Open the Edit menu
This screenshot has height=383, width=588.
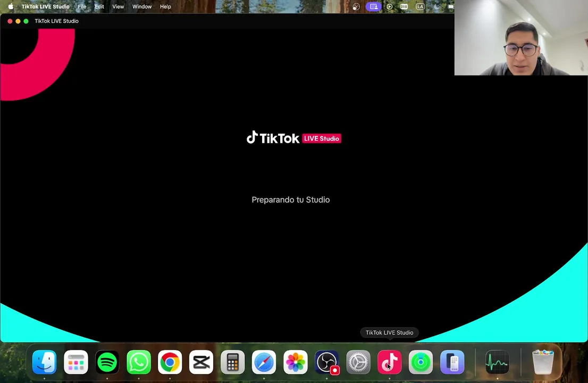tap(99, 6)
